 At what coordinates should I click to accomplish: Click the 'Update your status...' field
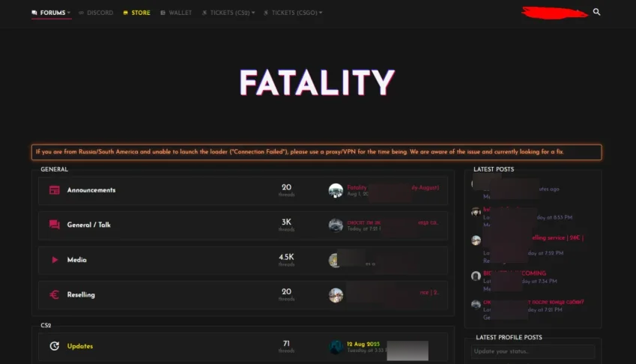tap(533, 351)
